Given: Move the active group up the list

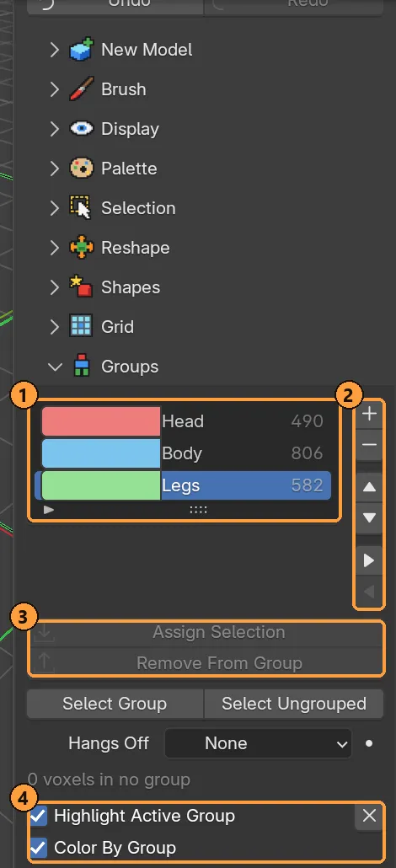Looking at the screenshot, I should (369, 488).
